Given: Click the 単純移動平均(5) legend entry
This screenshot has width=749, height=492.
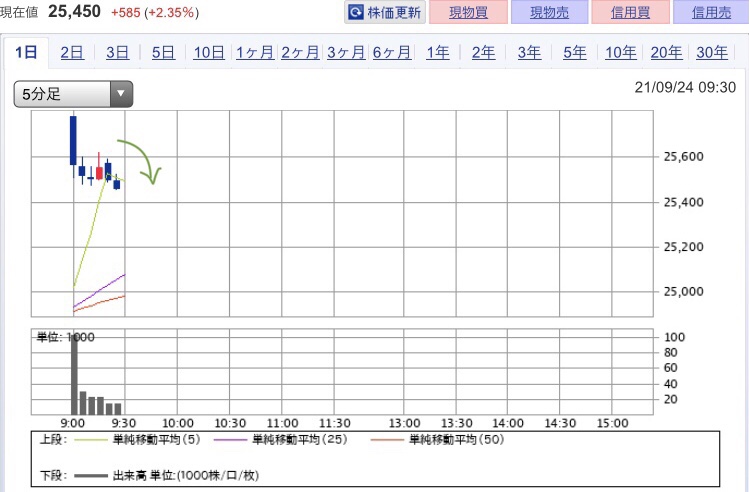Looking at the screenshot, I should 136,439.
